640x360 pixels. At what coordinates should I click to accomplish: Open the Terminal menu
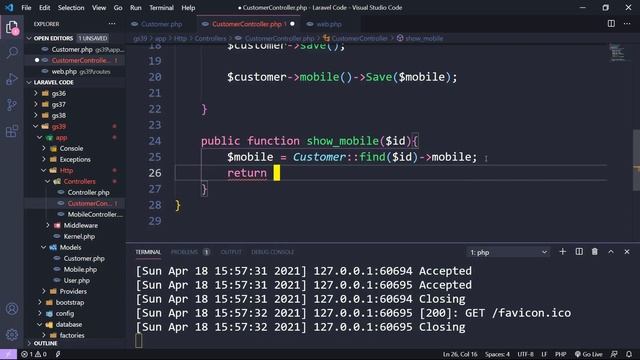pyautogui.click(x=161, y=8)
